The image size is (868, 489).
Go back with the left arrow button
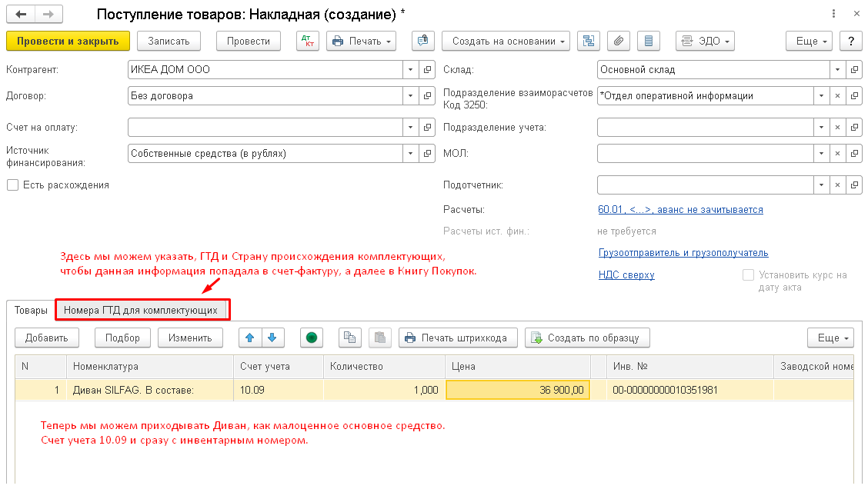[x=21, y=14]
